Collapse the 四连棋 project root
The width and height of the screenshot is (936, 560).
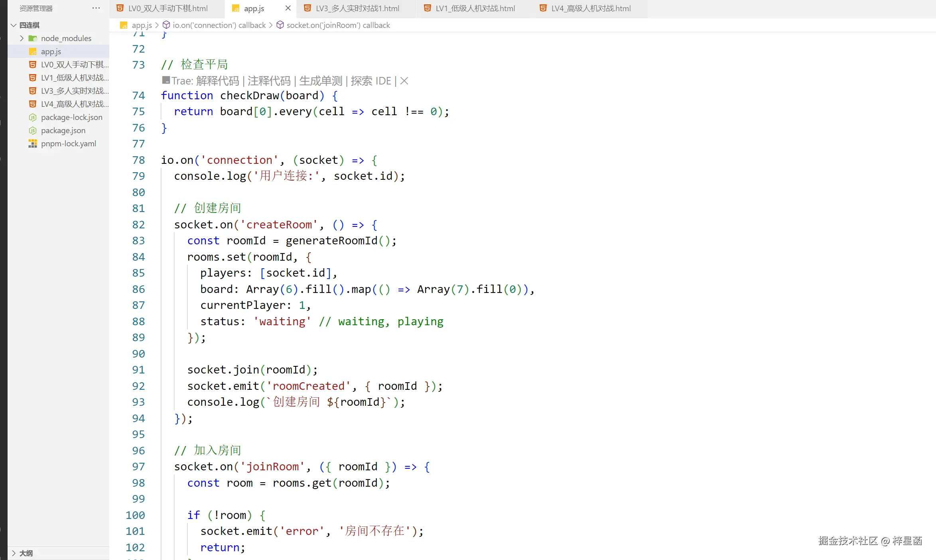(x=14, y=25)
